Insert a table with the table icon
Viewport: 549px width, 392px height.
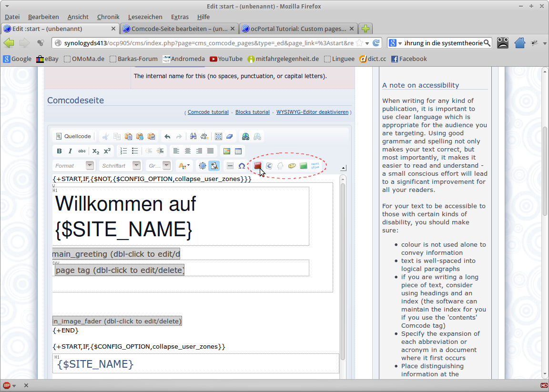[x=238, y=151]
